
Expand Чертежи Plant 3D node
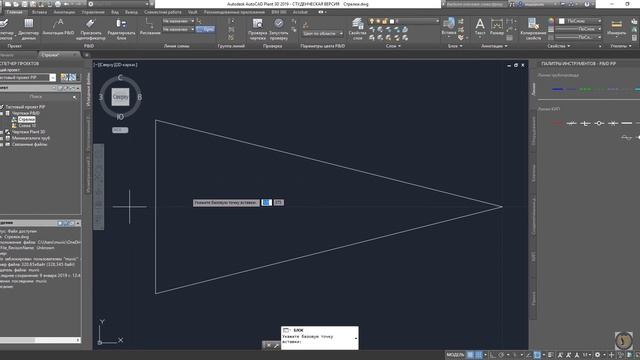[x=2, y=132]
